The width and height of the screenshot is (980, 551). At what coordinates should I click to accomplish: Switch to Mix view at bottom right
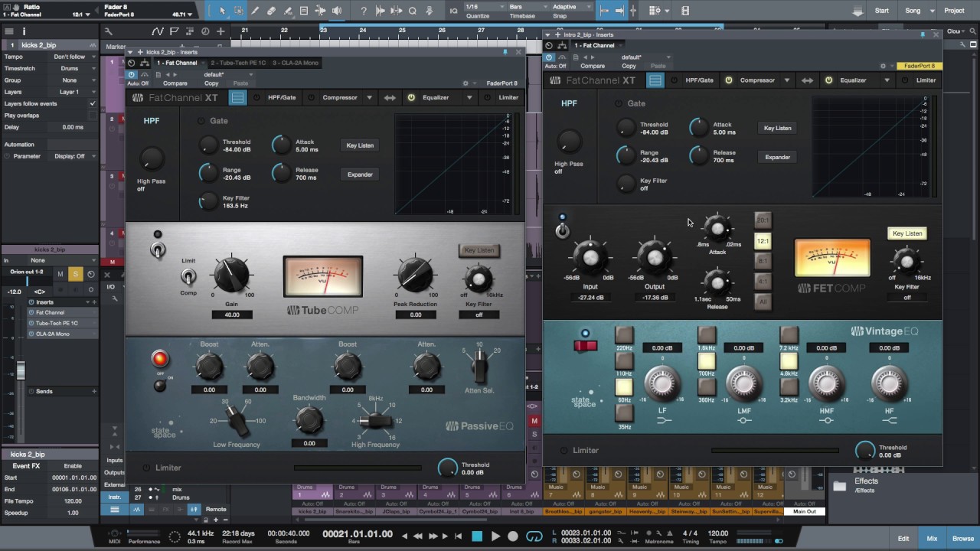(x=932, y=539)
